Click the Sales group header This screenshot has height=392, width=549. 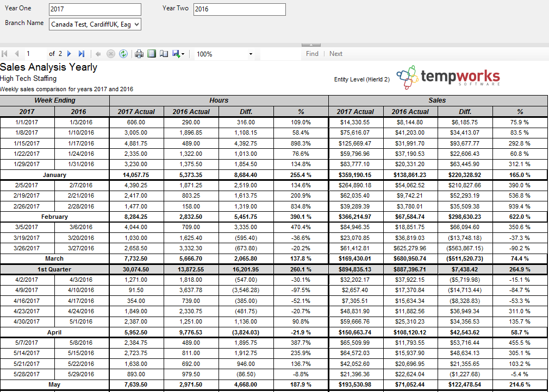coord(438,100)
